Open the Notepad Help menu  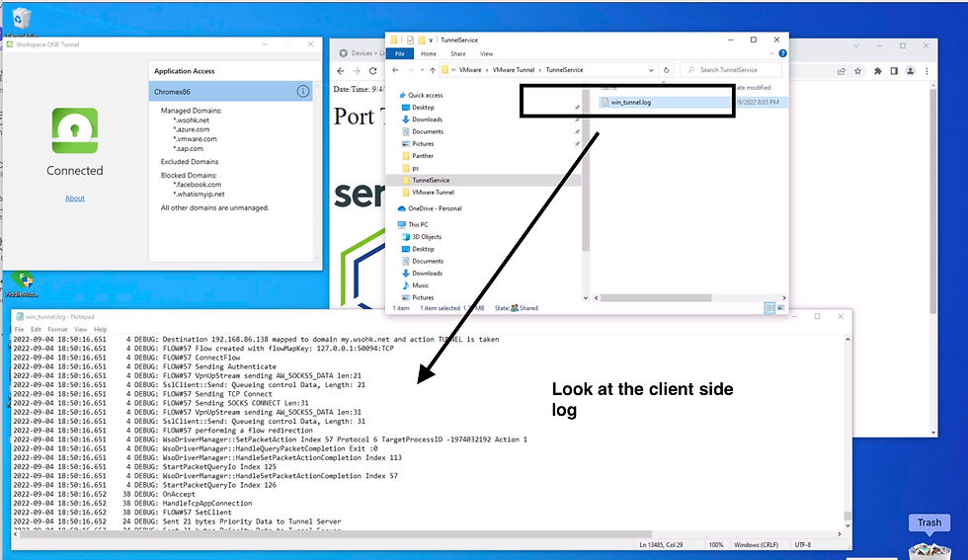click(100, 329)
